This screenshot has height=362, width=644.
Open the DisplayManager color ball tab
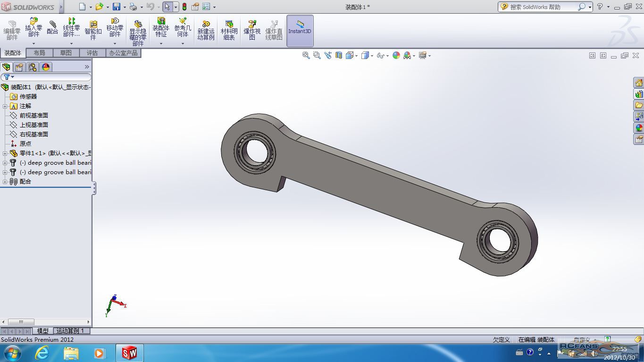point(45,67)
